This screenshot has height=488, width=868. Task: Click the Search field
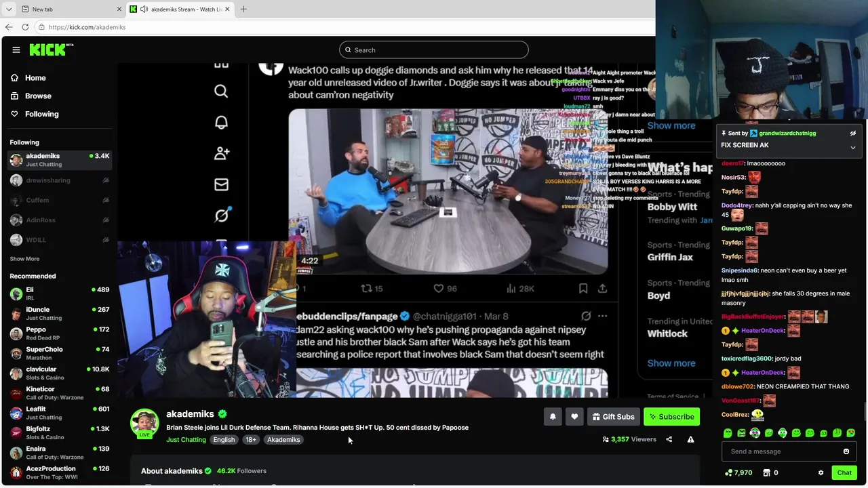click(x=433, y=49)
